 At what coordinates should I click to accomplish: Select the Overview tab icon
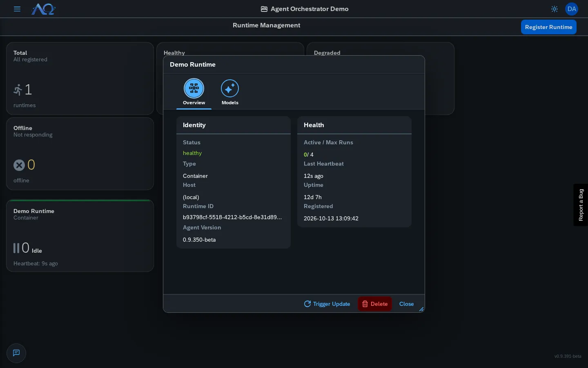point(194,88)
